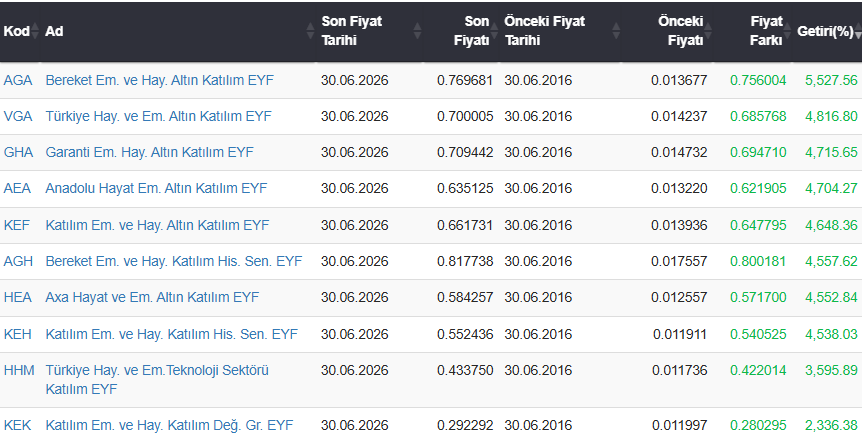Select return value 4,816.80
This screenshot has height=437, width=862.
click(831, 117)
